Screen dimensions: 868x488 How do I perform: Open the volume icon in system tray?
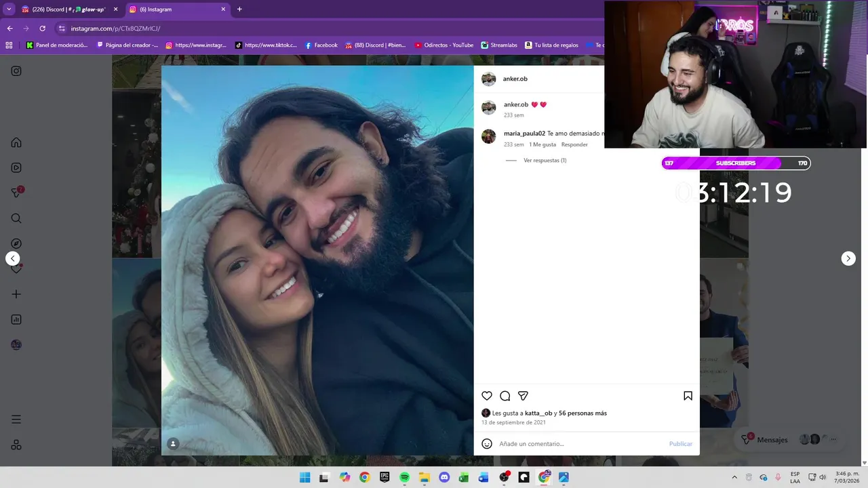pos(823,477)
